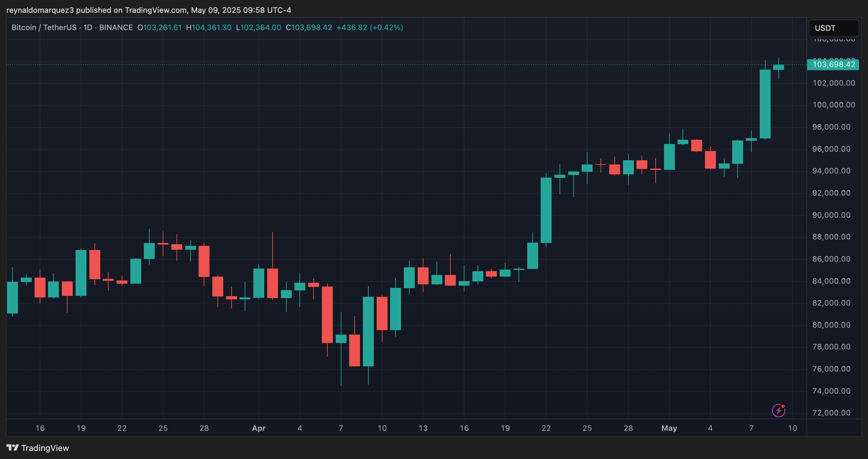Click the open value O103,261.61
The height and width of the screenshot is (459, 868).
[159, 28]
